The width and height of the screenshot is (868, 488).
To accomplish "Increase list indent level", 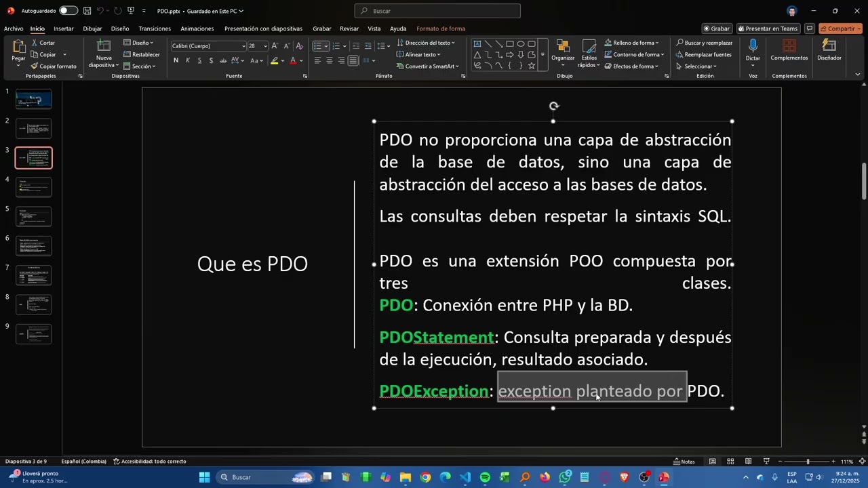I will (368, 46).
